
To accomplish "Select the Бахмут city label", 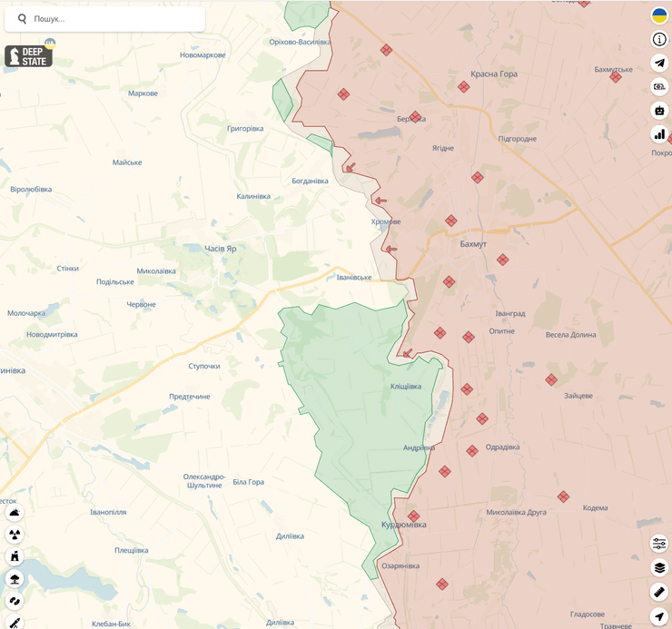I will coord(473,244).
